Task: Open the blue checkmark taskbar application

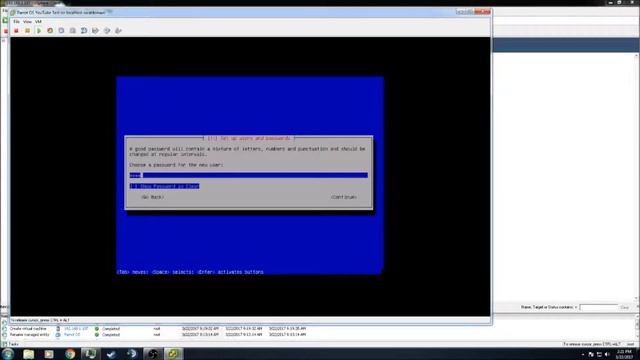Action: coord(111,354)
